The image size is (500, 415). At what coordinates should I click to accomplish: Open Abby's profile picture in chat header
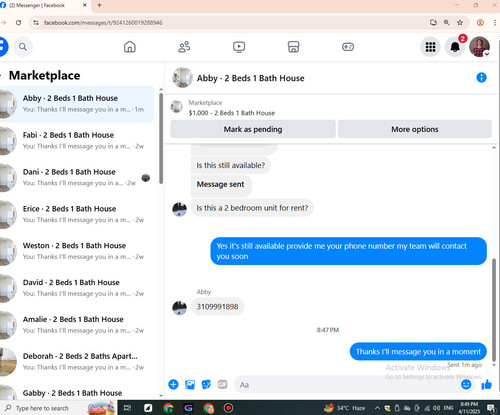182,78
